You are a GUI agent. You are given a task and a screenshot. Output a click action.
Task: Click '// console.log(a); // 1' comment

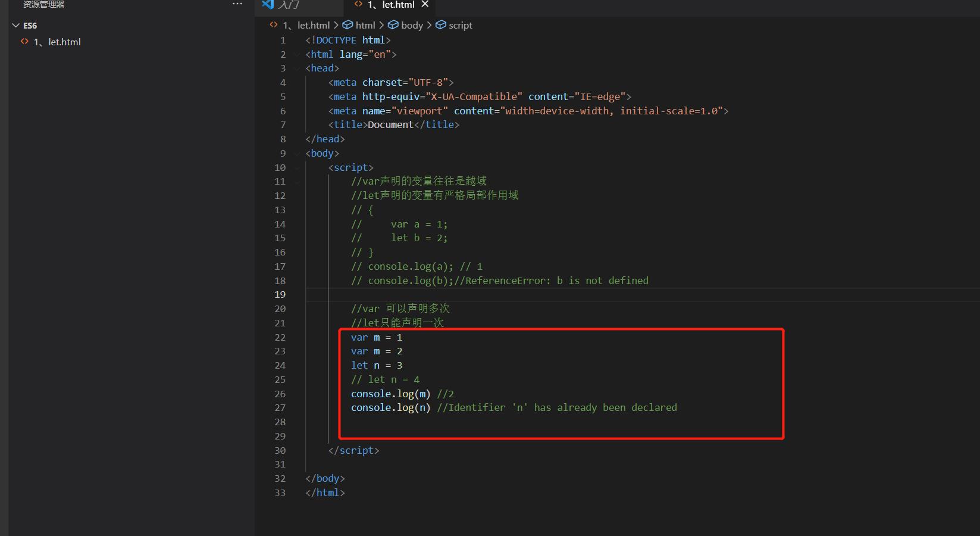417,266
